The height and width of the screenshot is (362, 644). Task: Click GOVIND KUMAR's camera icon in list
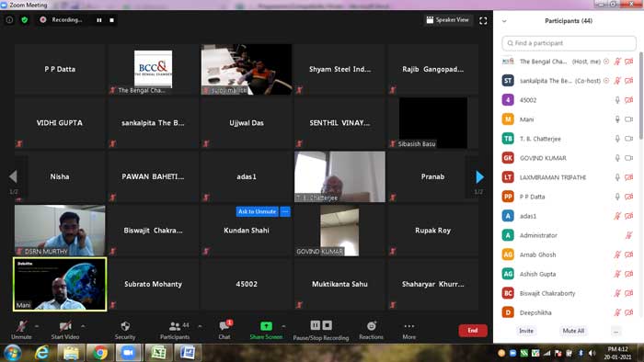(628, 158)
